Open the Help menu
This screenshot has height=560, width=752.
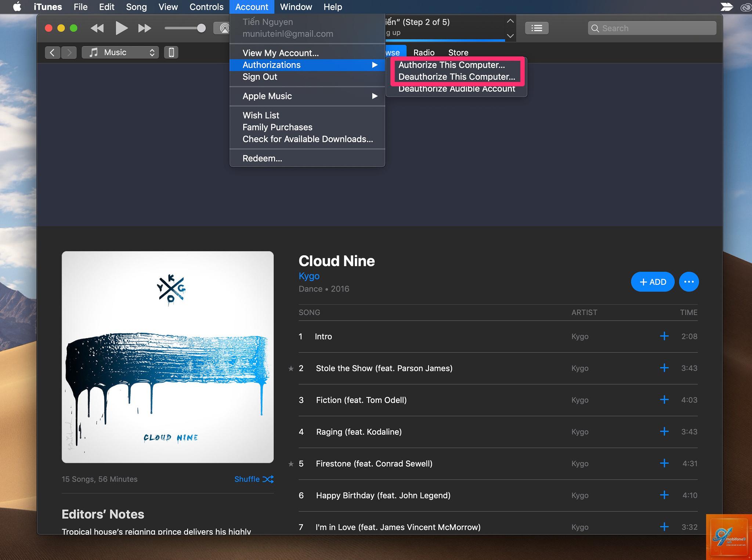tap(333, 7)
